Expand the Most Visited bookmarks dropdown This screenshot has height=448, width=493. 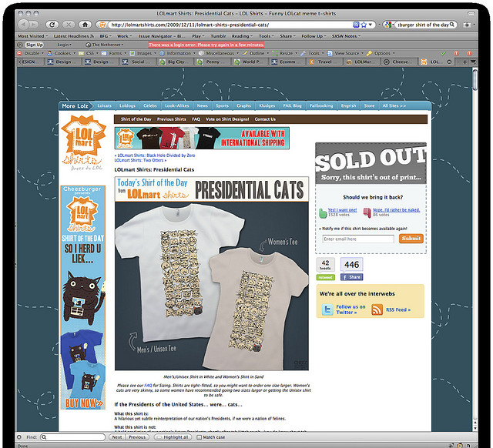pyautogui.click(x=32, y=36)
